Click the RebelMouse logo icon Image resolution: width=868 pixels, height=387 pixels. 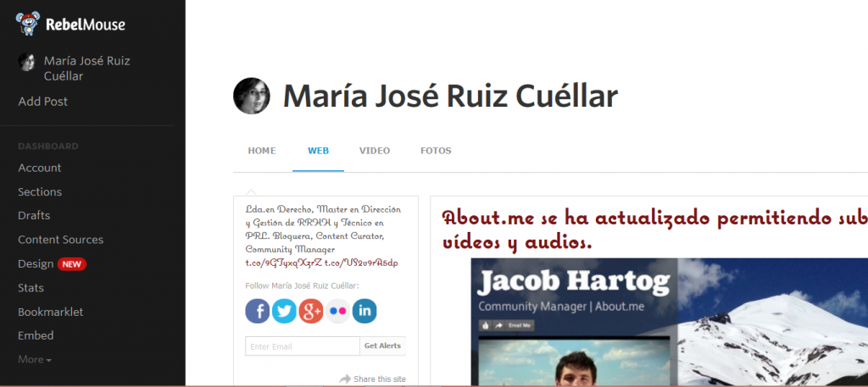pos(28,24)
